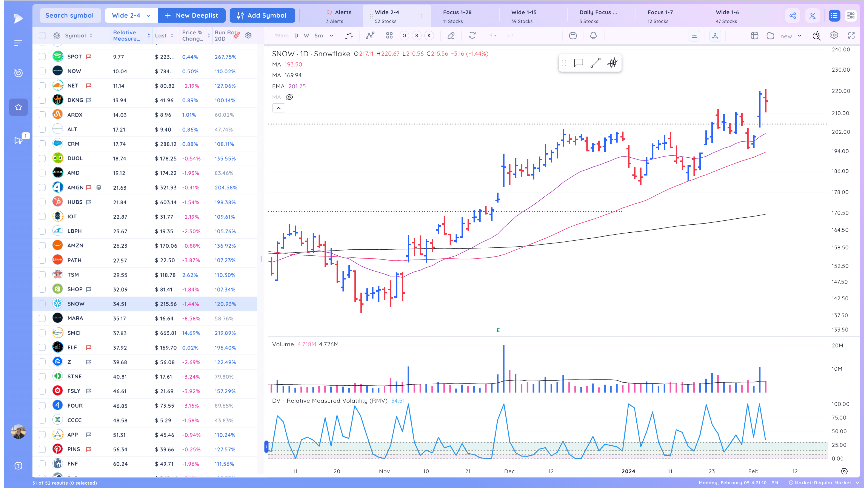Select the eraser drawing tool icon
Screen dimensions: 868x488
click(451, 36)
